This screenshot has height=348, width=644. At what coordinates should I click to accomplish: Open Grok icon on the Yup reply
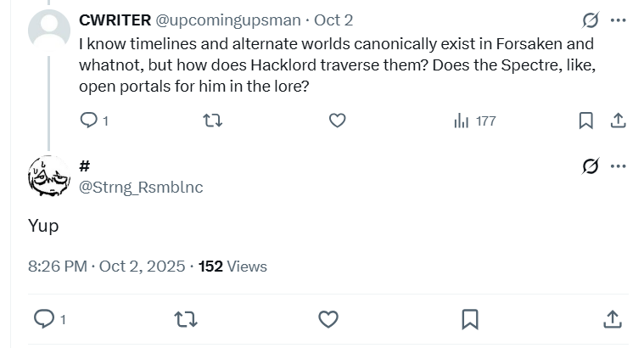591,166
